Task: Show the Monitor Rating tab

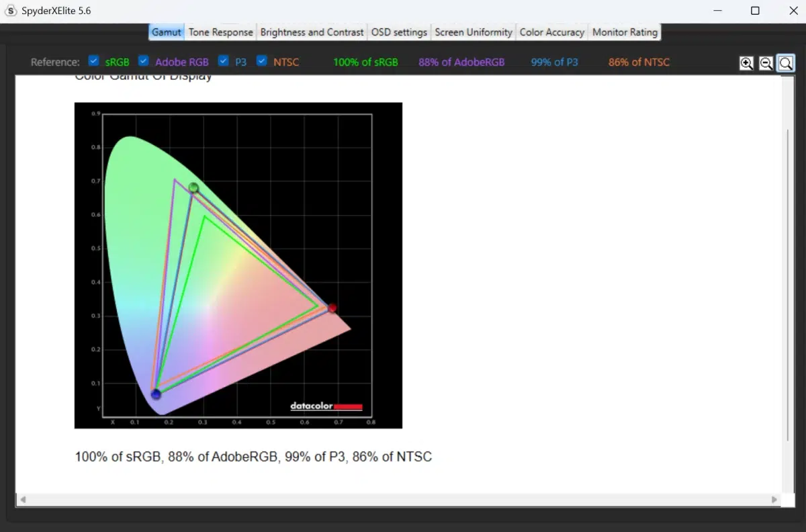Action: (x=625, y=32)
